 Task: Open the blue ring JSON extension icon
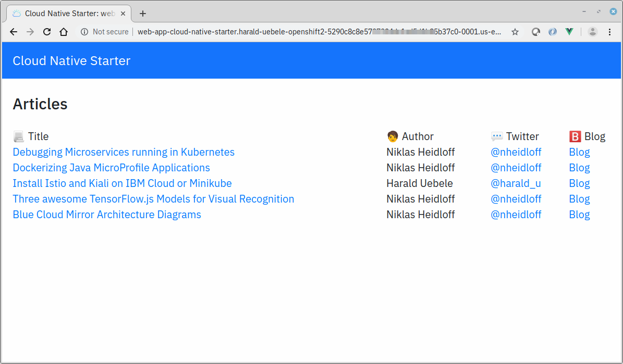553,32
